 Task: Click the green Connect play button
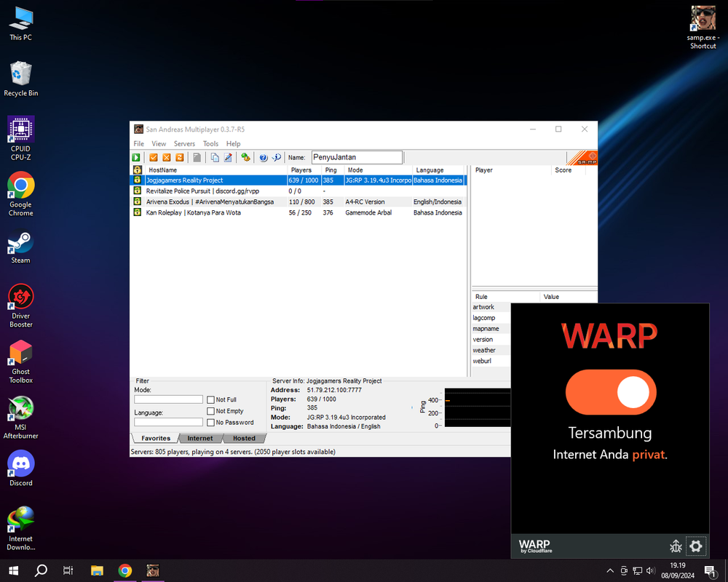pyautogui.click(x=136, y=158)
